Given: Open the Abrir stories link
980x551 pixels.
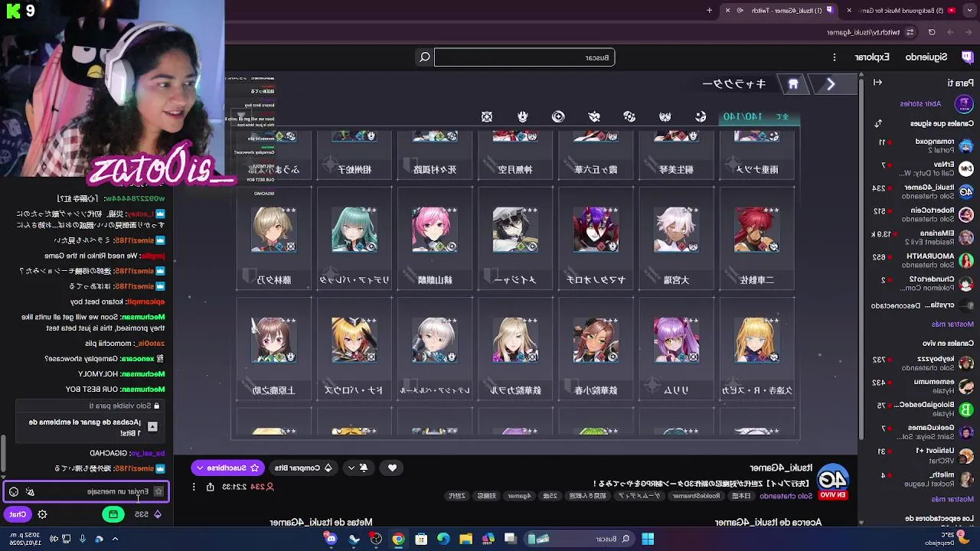Looking at the screenshot, I should 920,103.
